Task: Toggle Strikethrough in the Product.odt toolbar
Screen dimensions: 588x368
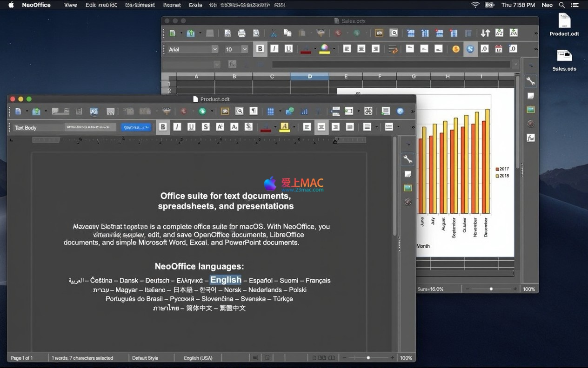Action: pyautogui.click(x=206, y=127)
